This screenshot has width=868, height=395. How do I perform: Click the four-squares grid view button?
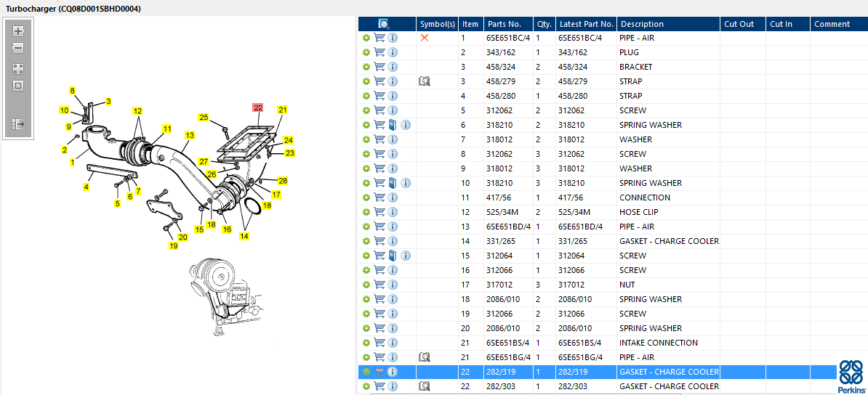(x=18, y=69)
